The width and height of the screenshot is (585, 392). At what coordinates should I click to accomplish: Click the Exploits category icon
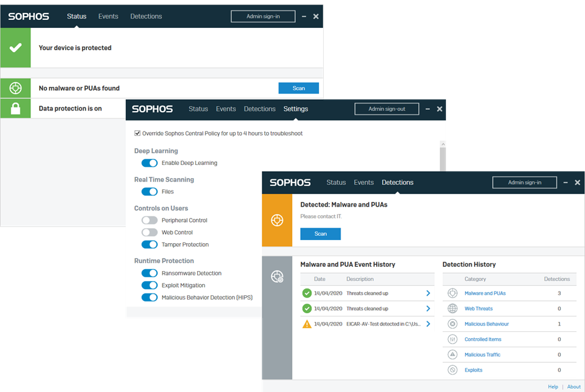[452, 370]
